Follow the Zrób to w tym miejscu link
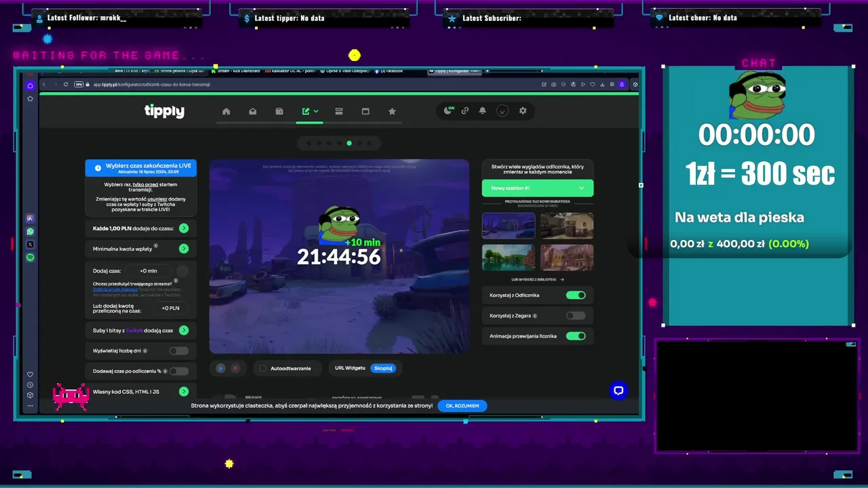 [x=115, y=289]
